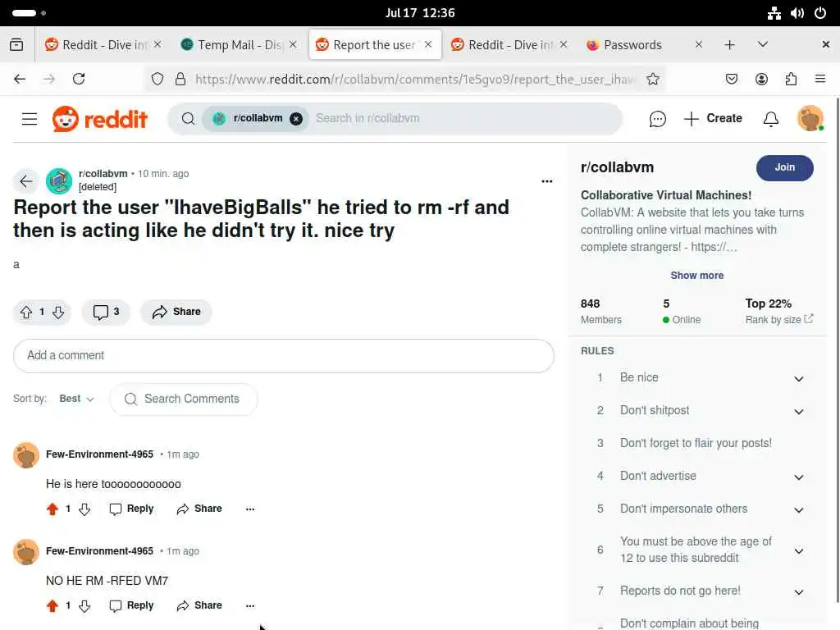Image resolution: width=840 pixels, height=630 pixels.
Task: Click Show more in community description
Action: click(x=696, y=276)
